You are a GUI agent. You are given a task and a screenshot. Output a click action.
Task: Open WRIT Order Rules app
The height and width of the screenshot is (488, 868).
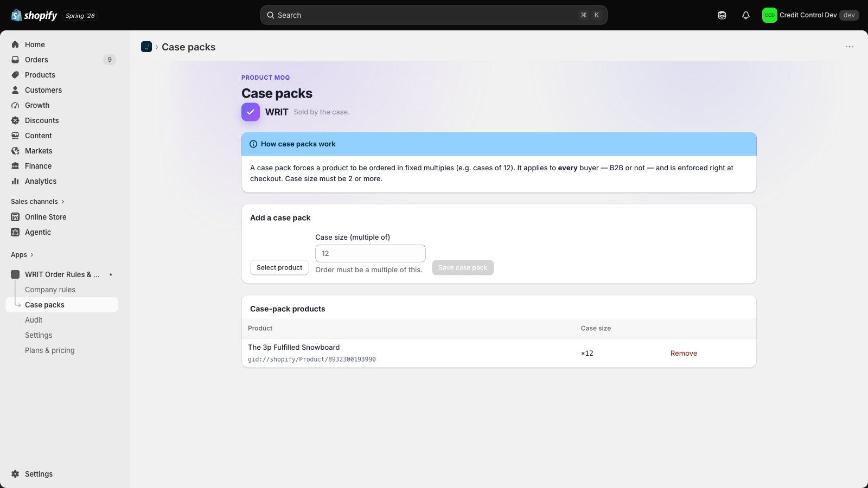pyautogui.click(x=62, y=274)
